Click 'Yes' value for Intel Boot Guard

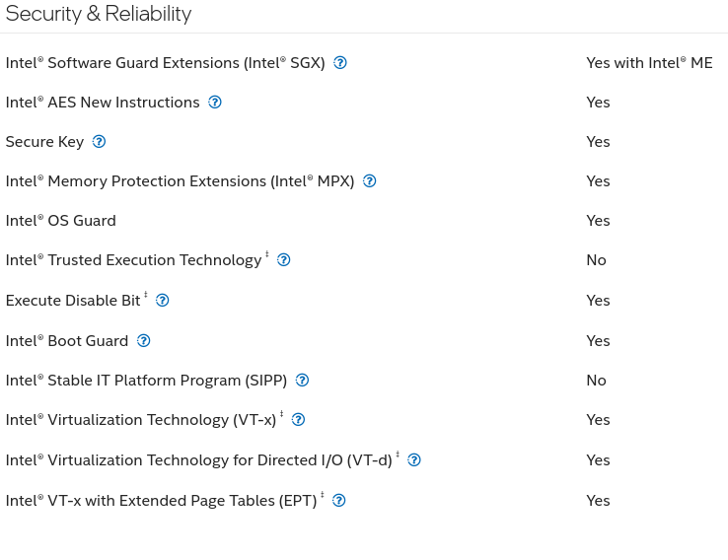tap(598, 340)
